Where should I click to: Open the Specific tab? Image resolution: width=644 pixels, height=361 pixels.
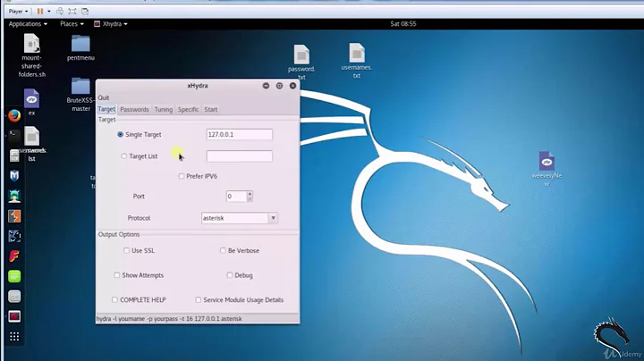click(188, 110)
